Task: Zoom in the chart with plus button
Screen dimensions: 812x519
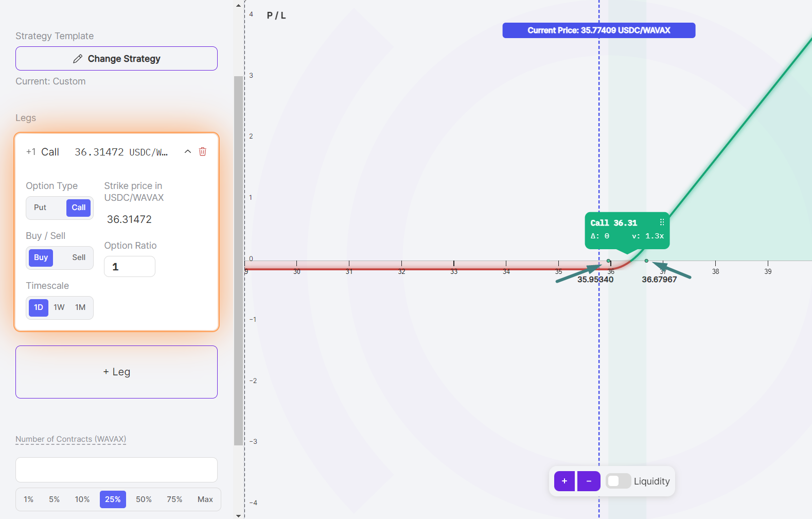Action: pos(564,481)
